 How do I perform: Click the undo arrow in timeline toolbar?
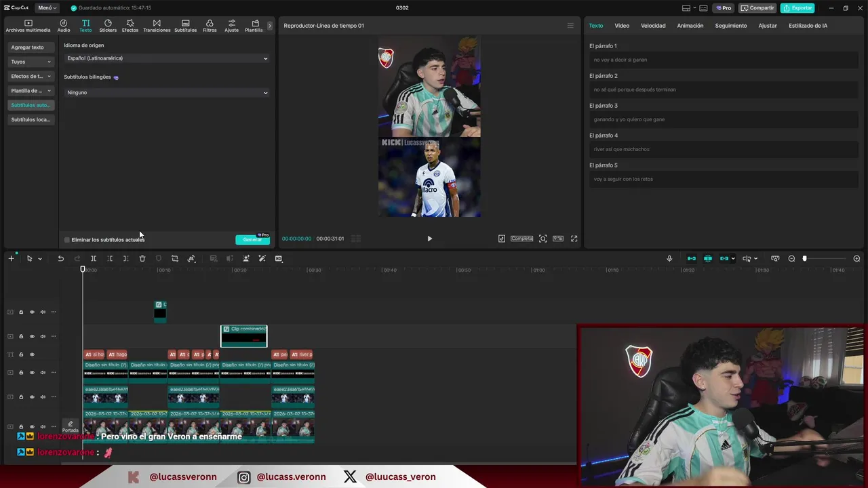point(60,258)
